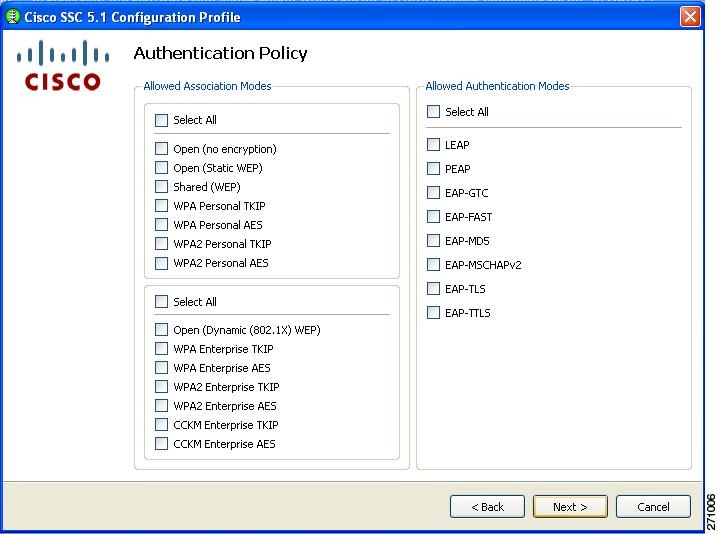Toggle WPA Personal AES checkbox

pyautogui.click(x=161, y=225)
